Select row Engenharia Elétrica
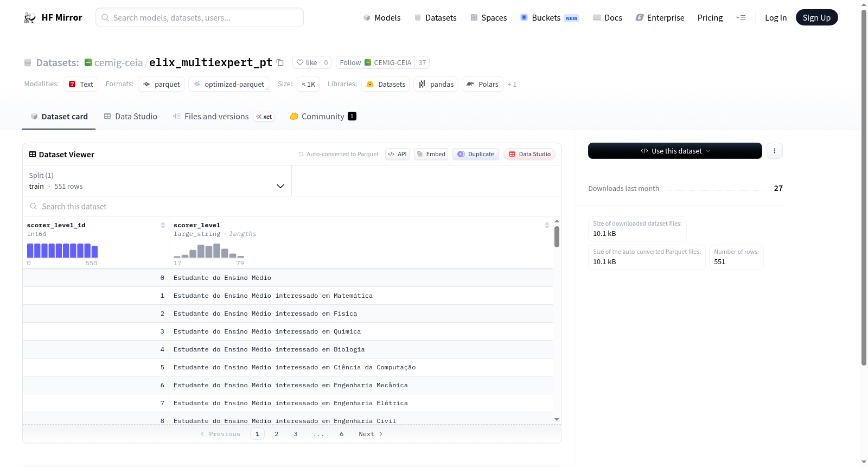 point(288,403)
